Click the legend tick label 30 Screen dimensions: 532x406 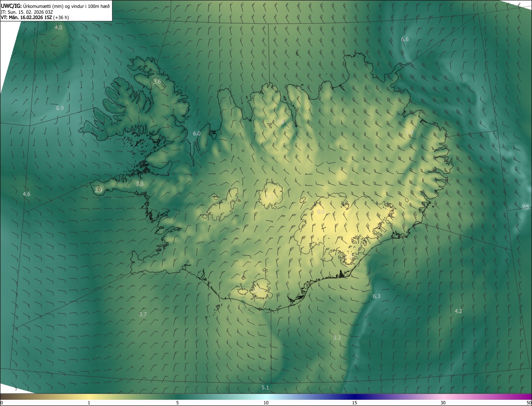[443, 403]
